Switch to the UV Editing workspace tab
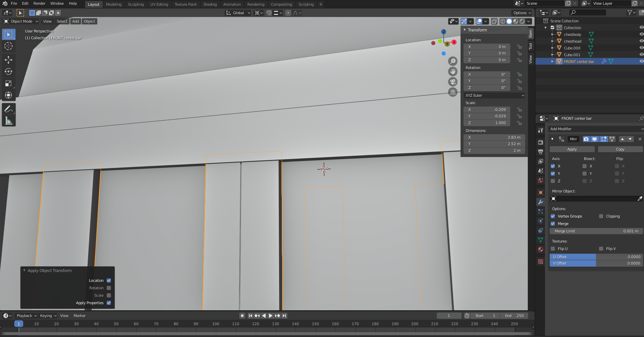The width and height of the screenshot is (644, 337). click(x=159, y=4)
